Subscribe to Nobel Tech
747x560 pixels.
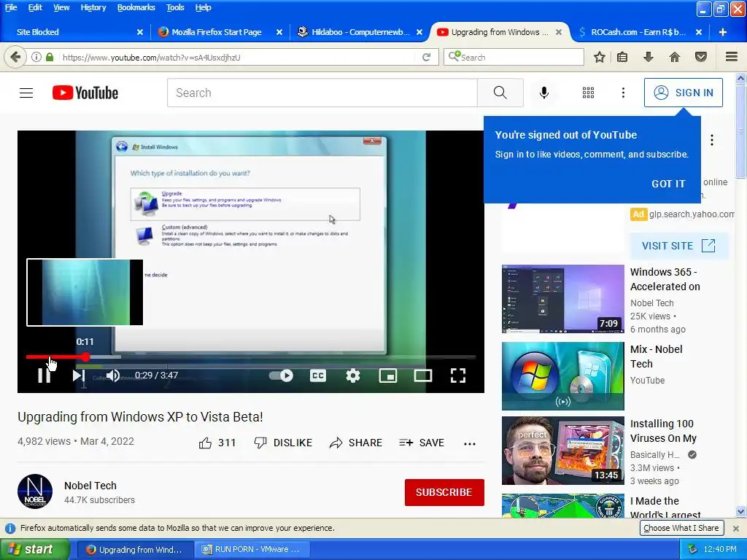[x=444, y=492]
